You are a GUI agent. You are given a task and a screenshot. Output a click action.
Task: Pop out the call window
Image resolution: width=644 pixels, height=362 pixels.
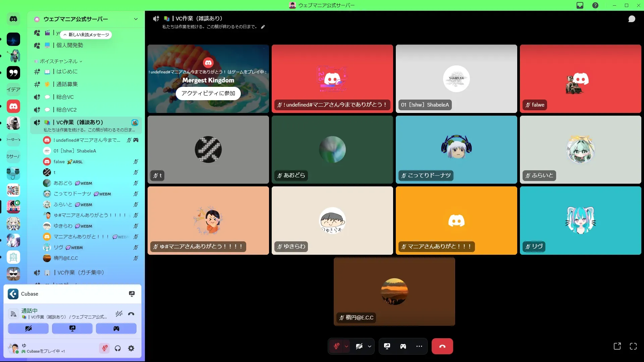pyautogui.click(x=617, y=346)
